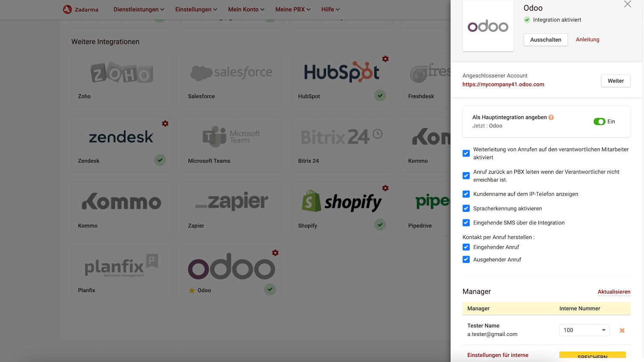Click the Odoo card green checkmark badge

(270, 290)
